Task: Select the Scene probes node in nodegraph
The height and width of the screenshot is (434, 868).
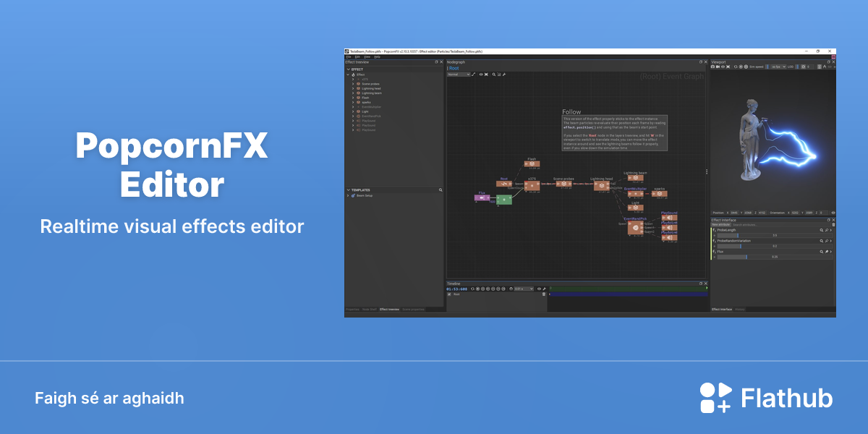Action: [x=563, y=184]
